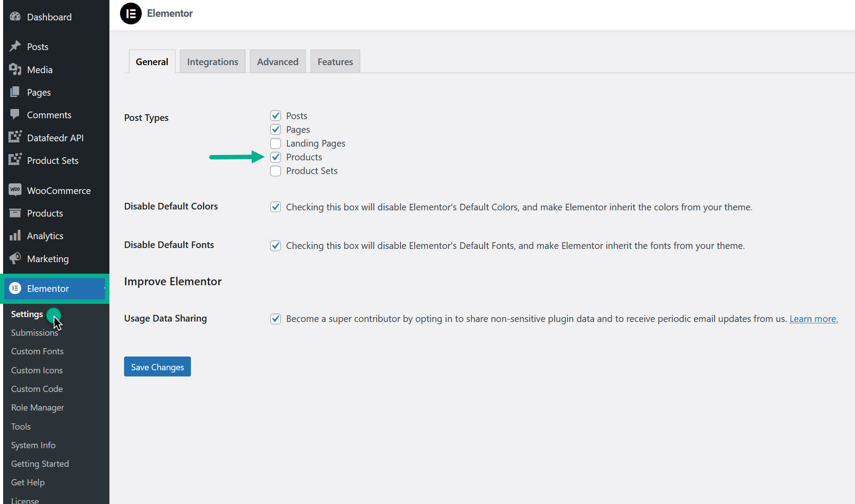Switch to the Integrations tab

[x=213, y=62]
